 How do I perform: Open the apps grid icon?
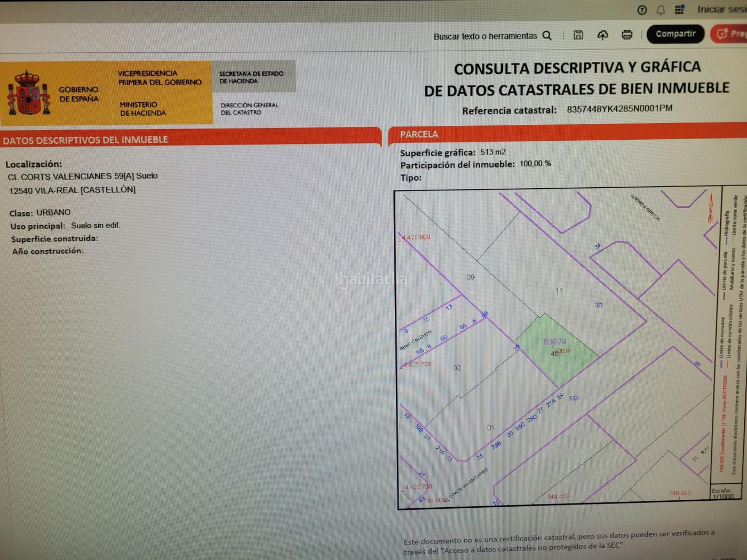(679, 10)
